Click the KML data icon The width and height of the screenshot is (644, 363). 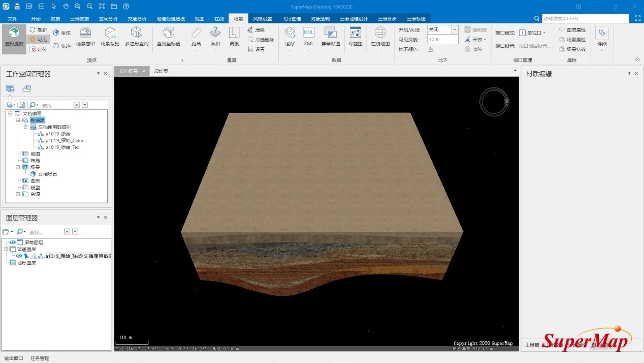[309, 37]
